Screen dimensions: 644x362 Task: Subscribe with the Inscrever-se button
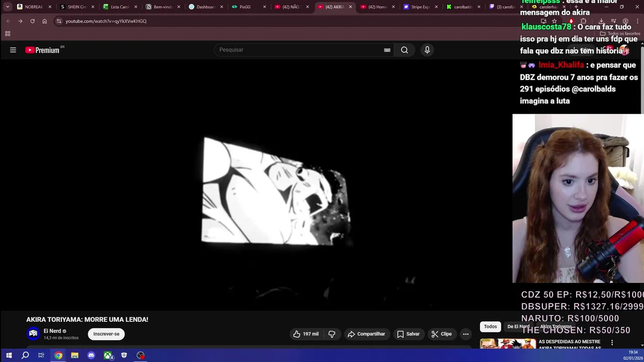[106, 334]
